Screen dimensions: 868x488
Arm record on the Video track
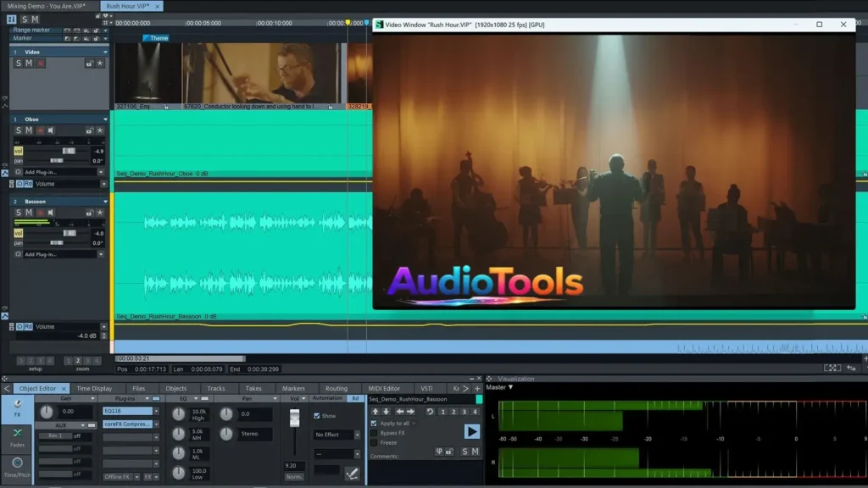[x=40, y=64]
